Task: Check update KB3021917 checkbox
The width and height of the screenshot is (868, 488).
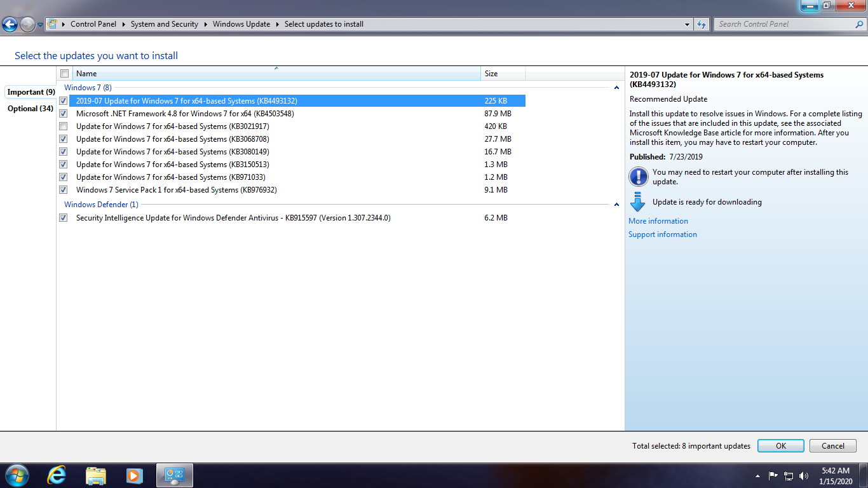Action: click(x=63, y=126)
